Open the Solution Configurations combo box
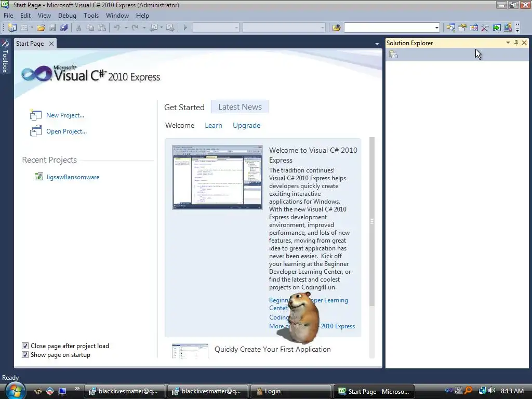 coord(216,28)
